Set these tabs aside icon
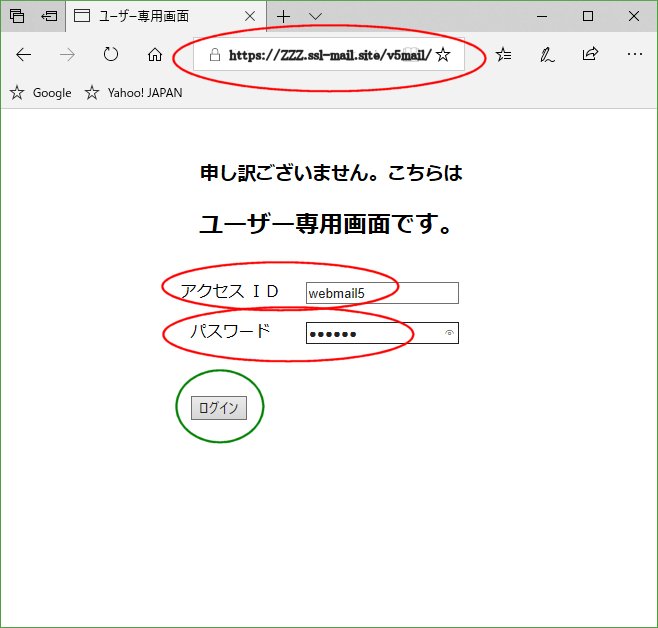 49,16
